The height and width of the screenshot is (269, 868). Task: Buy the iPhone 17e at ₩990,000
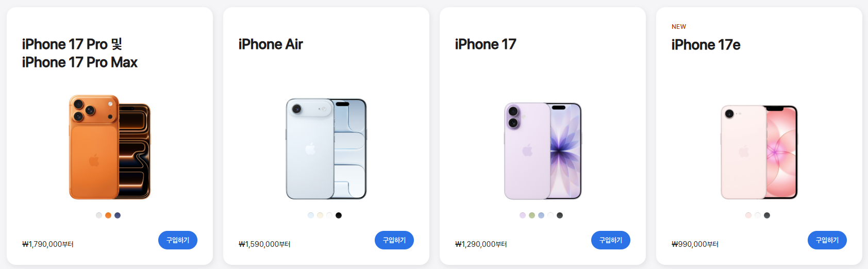[827, 240]
